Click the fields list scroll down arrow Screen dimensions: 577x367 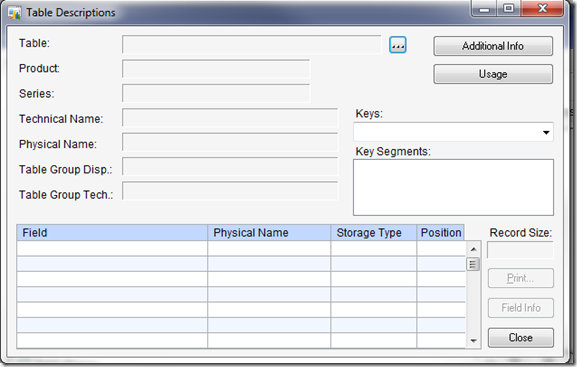(x=474, y=340)
